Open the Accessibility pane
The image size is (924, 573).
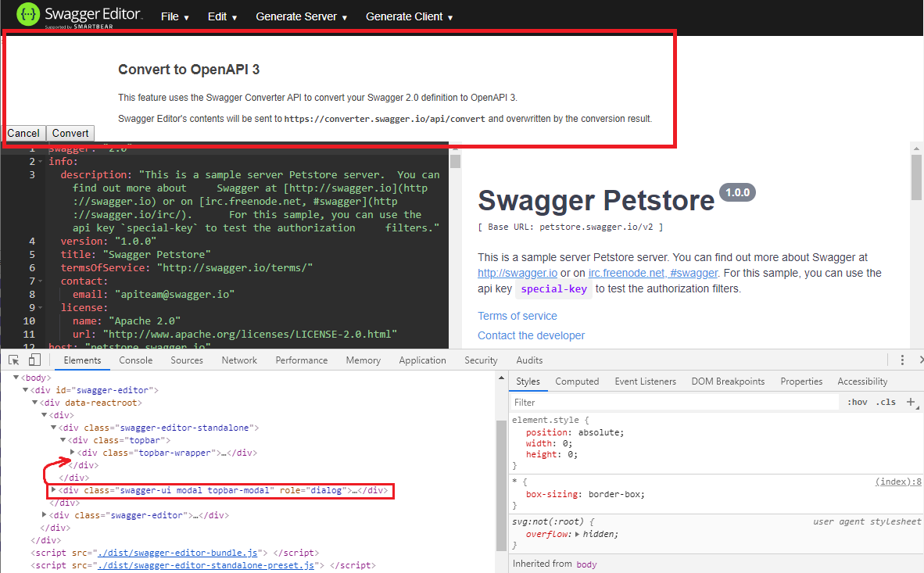862,381
